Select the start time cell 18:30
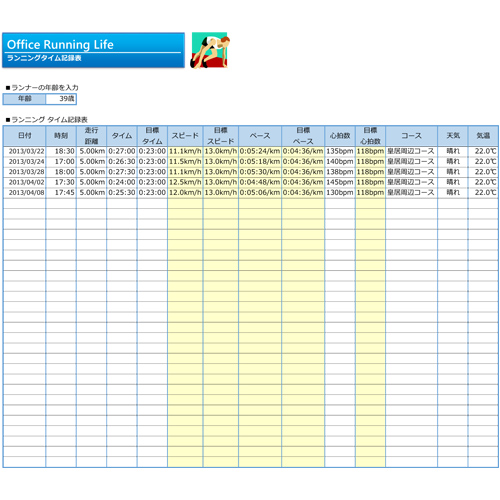 [61, 151]
